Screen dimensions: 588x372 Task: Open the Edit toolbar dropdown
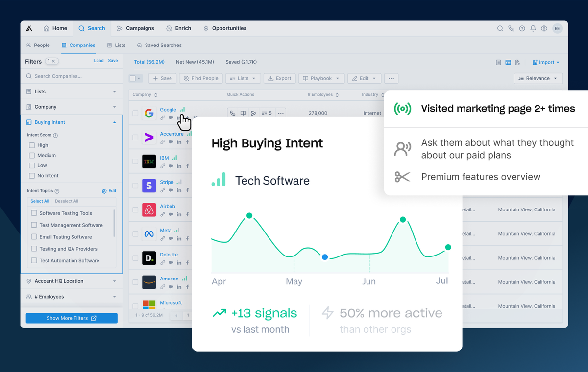tap(364, 78)
